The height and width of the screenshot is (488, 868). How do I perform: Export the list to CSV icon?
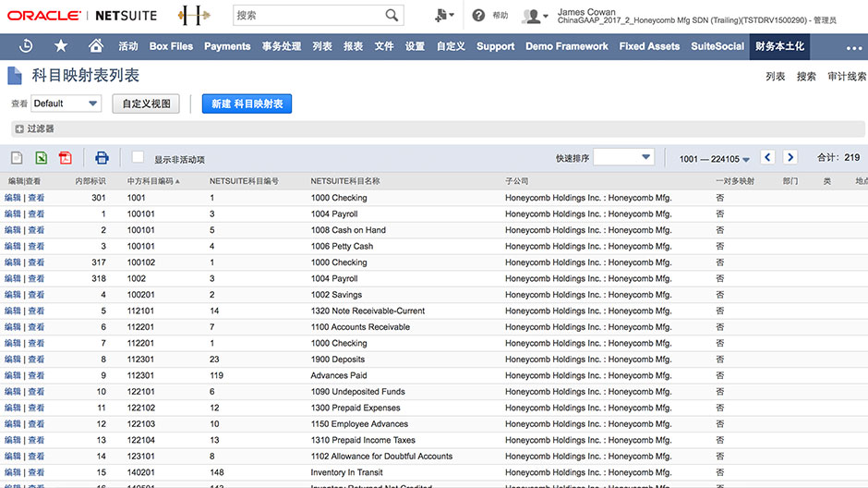(x=17, y=158)
